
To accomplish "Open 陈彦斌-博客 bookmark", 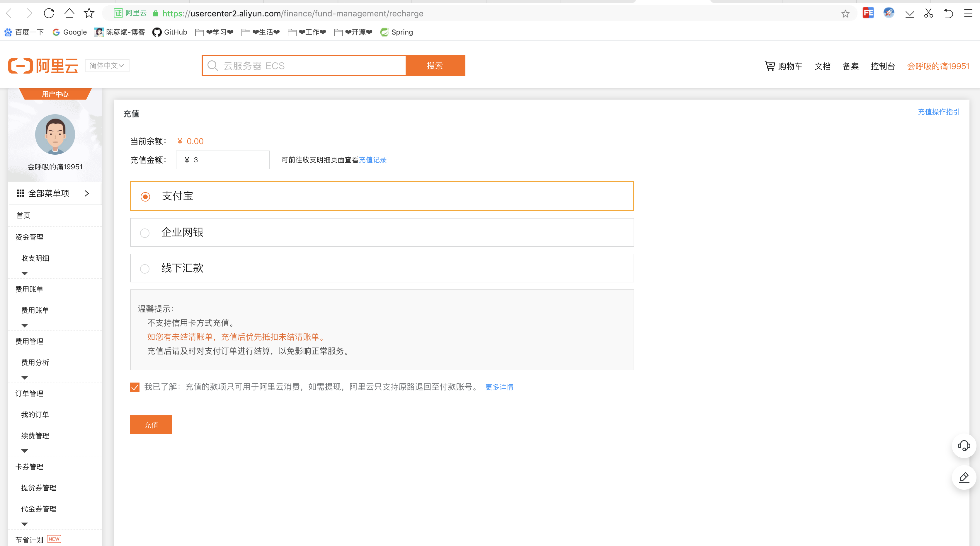I will coord(120,32).
